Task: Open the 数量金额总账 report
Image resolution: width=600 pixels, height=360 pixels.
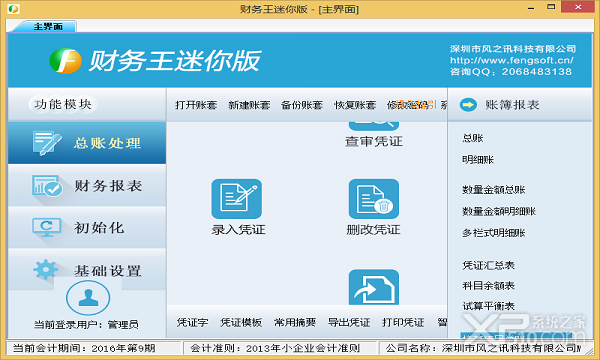Action: point(494,189)
